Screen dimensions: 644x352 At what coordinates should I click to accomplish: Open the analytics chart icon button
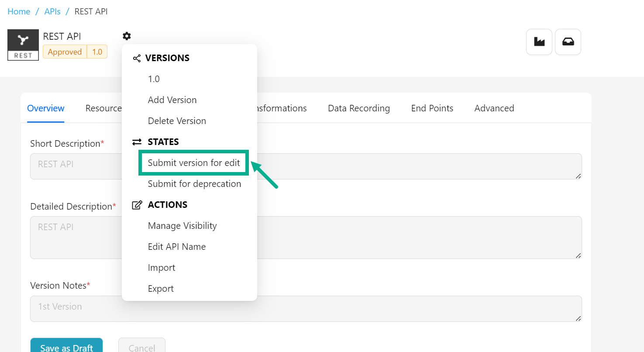[539, 42]
